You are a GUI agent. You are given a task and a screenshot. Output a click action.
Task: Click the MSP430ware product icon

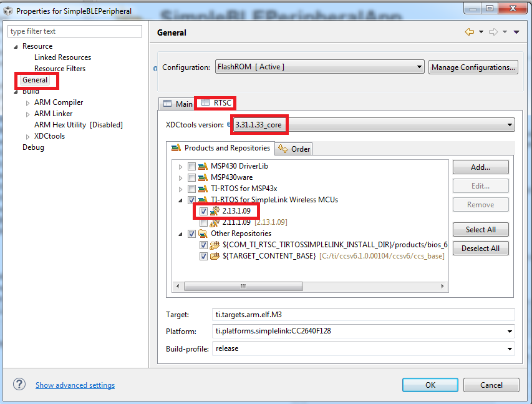(x=203, y=177)
